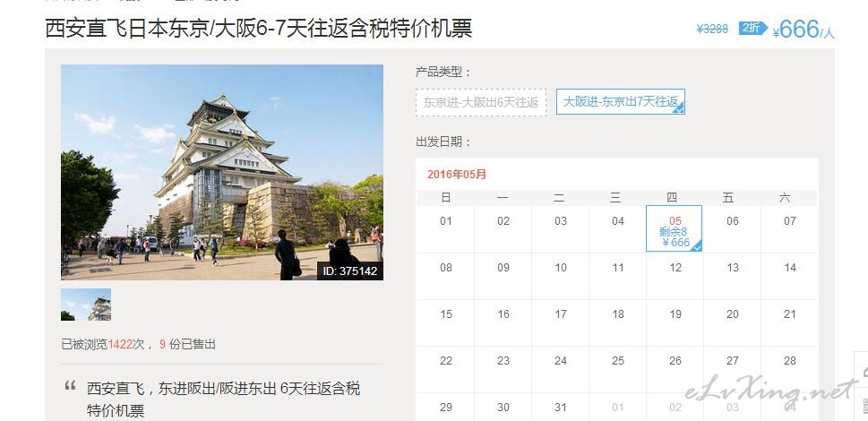This screenshot has height=421, width=868.
Task: Click the quote description 西安直飞，东进阪出
Action: (223, 400)
